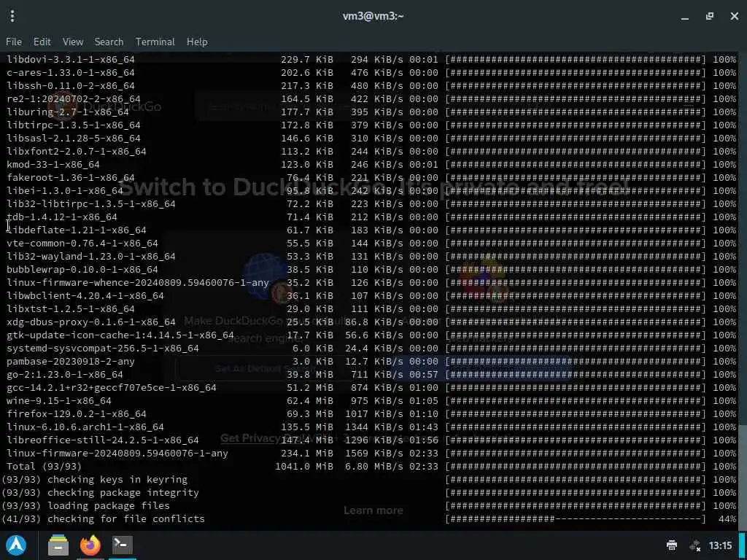747x560 pixels.
Task: Open the Arch launcher menu in taskbar
Action: point(16,545)
